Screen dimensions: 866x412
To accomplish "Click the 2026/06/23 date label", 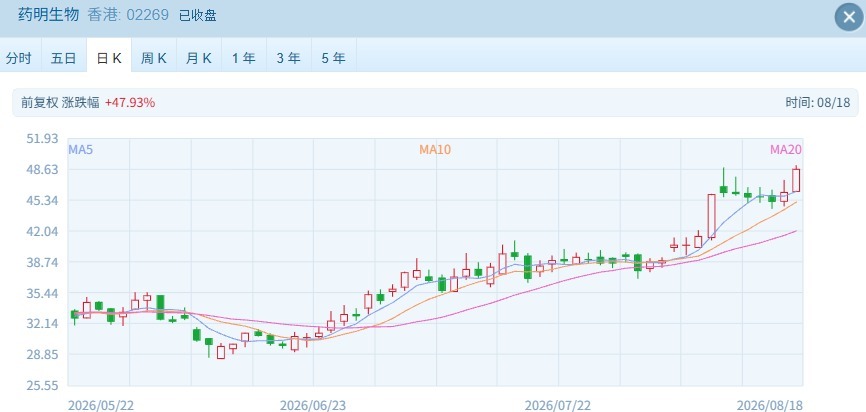I will pos(313,405).
